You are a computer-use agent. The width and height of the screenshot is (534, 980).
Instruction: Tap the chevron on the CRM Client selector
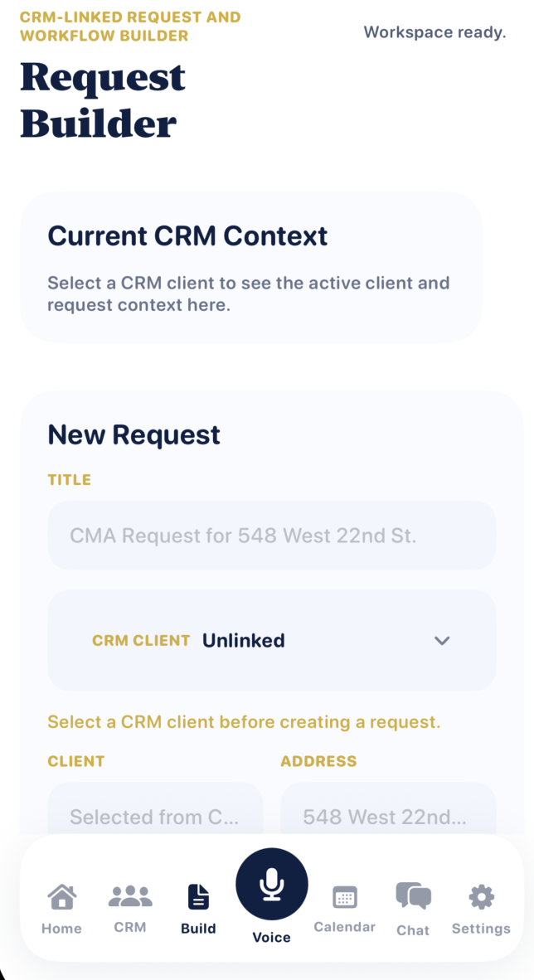(x=442, y=640)
